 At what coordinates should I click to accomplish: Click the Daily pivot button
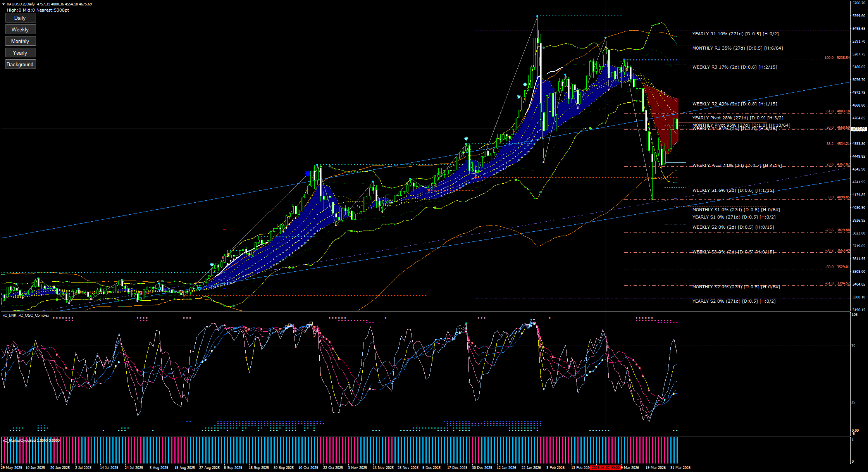(20, 18)
